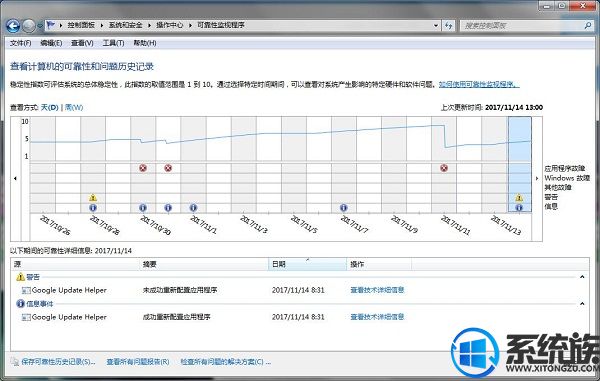Sort by the 摘要 column header
Viewport: 600px width, 381px height.
204,264
